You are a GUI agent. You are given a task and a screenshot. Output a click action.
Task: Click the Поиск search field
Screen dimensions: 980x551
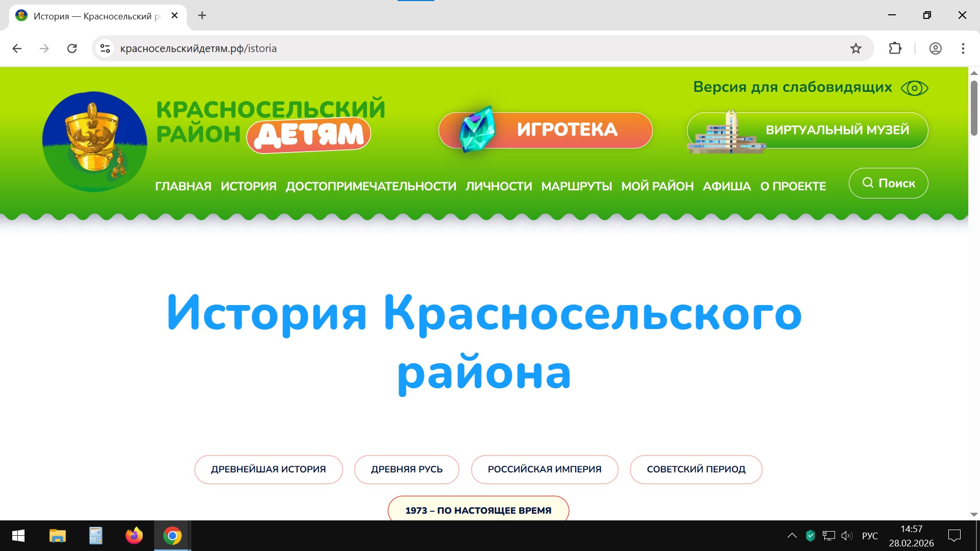point(888,183)
